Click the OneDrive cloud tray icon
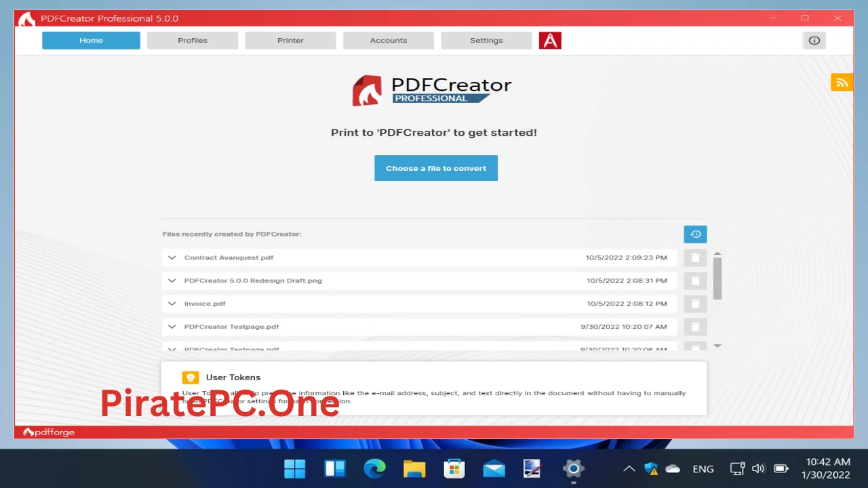The image size is (868, 488). click(673, 468)
